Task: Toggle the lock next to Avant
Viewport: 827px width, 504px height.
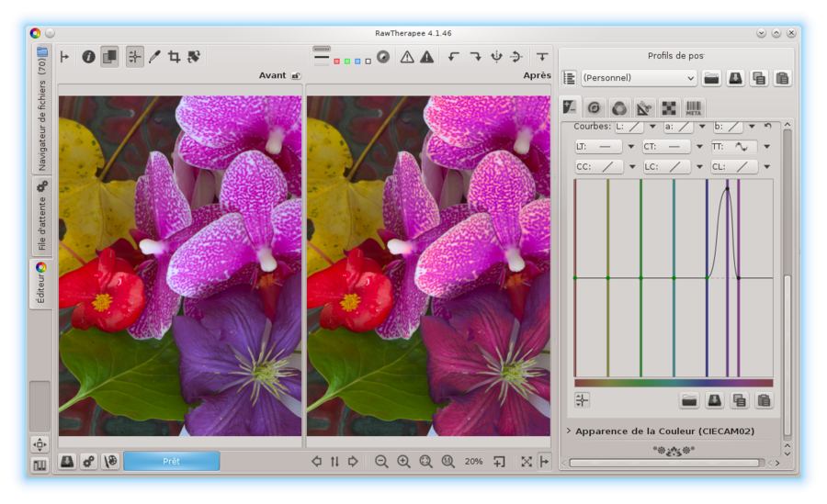Action: tap(295, 76)
